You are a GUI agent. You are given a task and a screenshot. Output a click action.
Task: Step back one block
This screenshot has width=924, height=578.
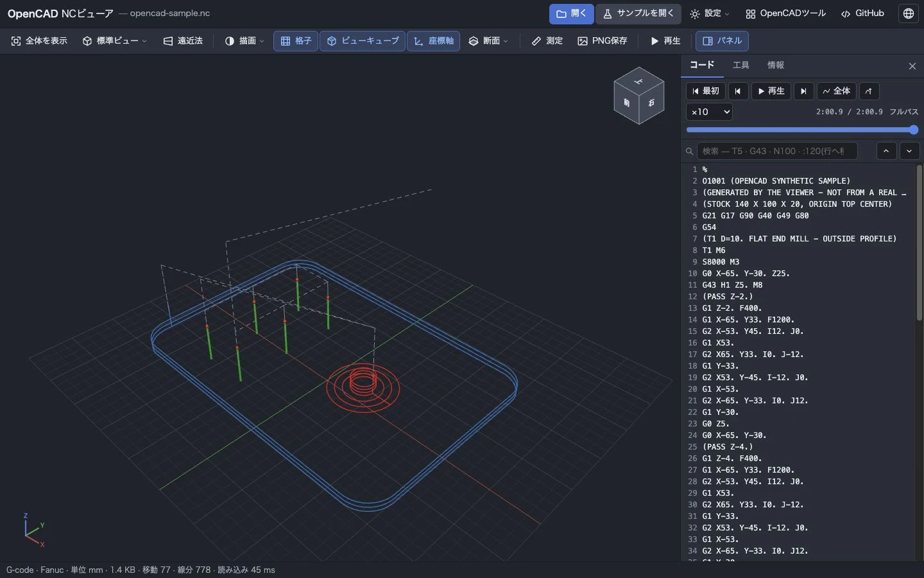[738, 91]
